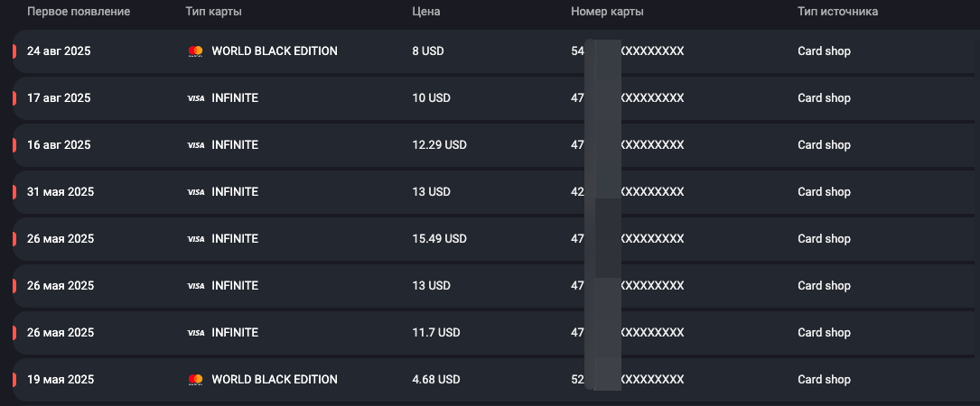Select the Тип источника column header
This screenshot has width=980, height=406.
click(x=837, y=12)
